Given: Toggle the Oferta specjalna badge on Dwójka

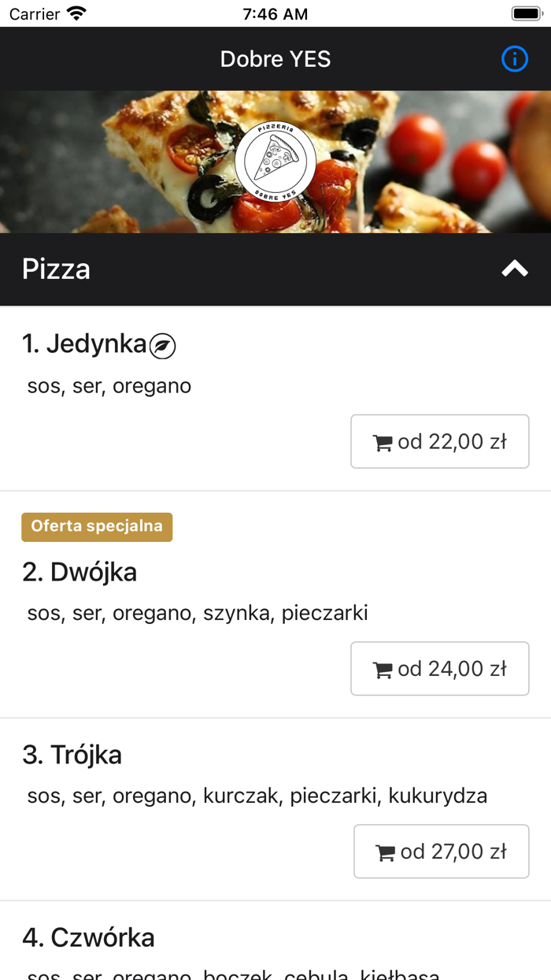Looking at the screenshot, I should pyautogui.click(x=97, y=527).
